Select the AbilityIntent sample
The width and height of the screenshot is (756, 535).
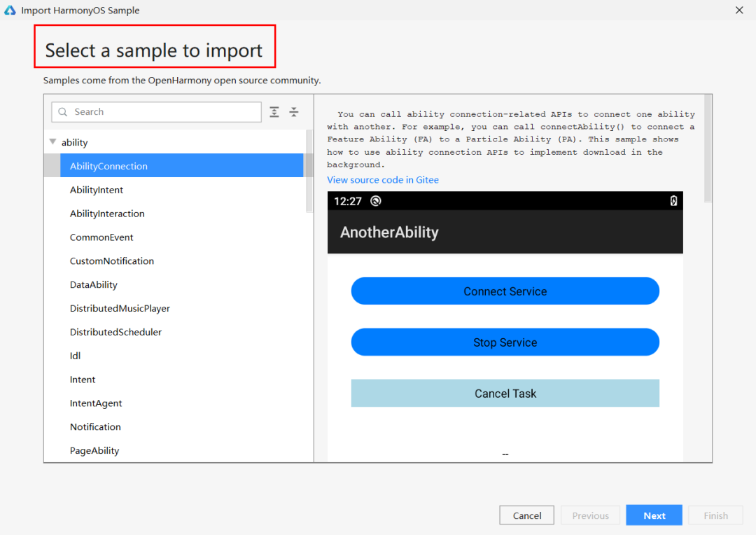tap(97, 190)
